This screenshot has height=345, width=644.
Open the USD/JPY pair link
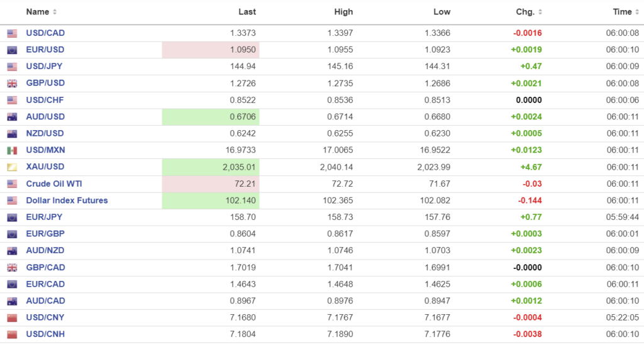coord(44,67)
